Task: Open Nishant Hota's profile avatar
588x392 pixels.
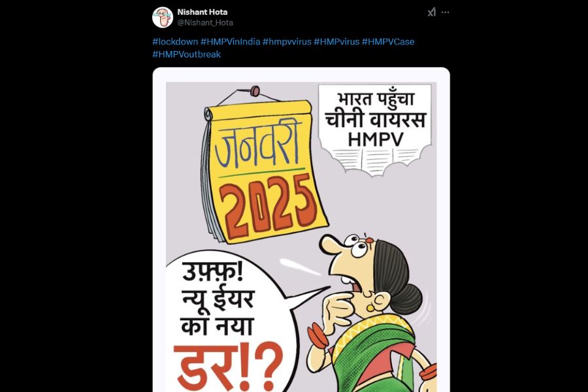Action: click(163, 17)
